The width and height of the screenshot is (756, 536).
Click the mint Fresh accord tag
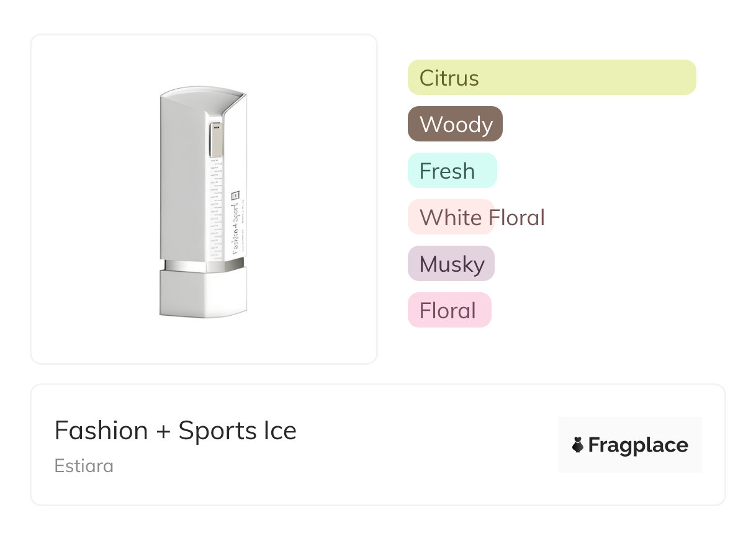pyautogui.click(x=452, y=171)
